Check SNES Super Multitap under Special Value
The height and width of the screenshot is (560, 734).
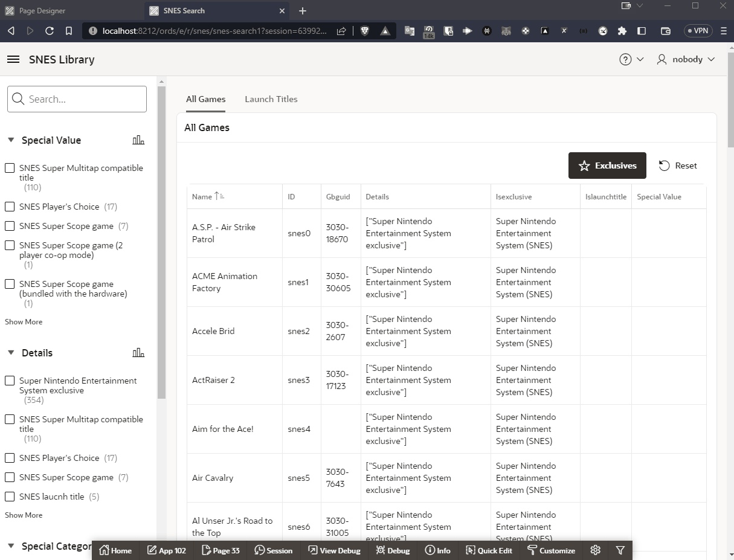pos(10,168)
